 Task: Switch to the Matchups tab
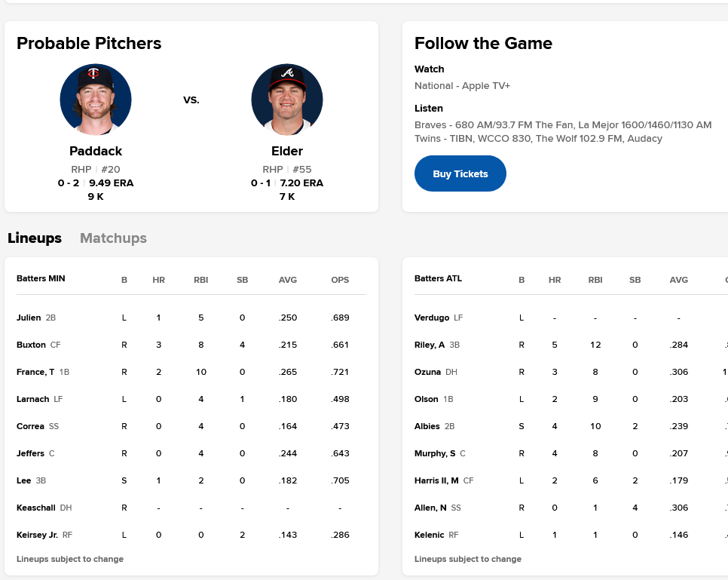pos(113,238)
